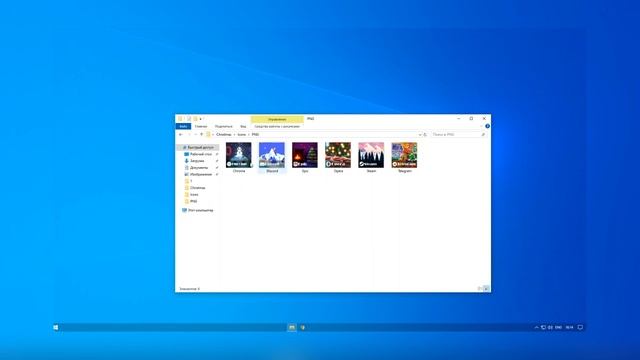Maximize the Explorer window
Screen dimensions: 640x360
[x=471, y=118]
